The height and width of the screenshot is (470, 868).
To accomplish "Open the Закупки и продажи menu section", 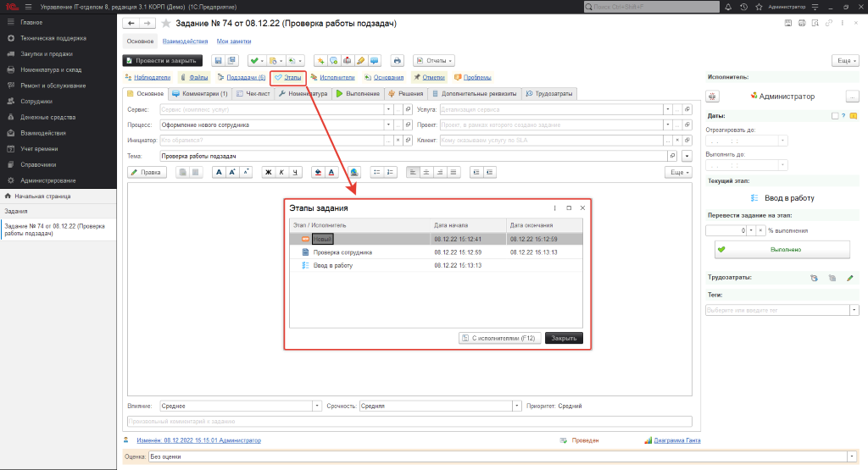I will pos(47,53).
